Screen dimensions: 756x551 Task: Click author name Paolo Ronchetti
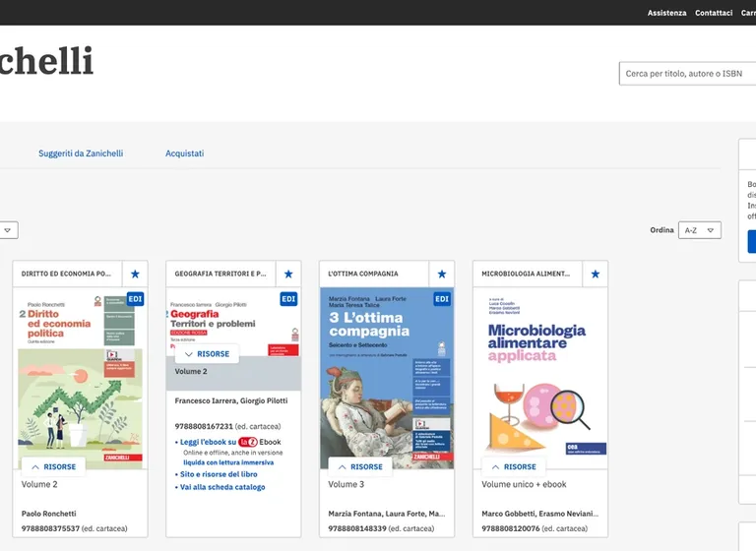[48, 514]
